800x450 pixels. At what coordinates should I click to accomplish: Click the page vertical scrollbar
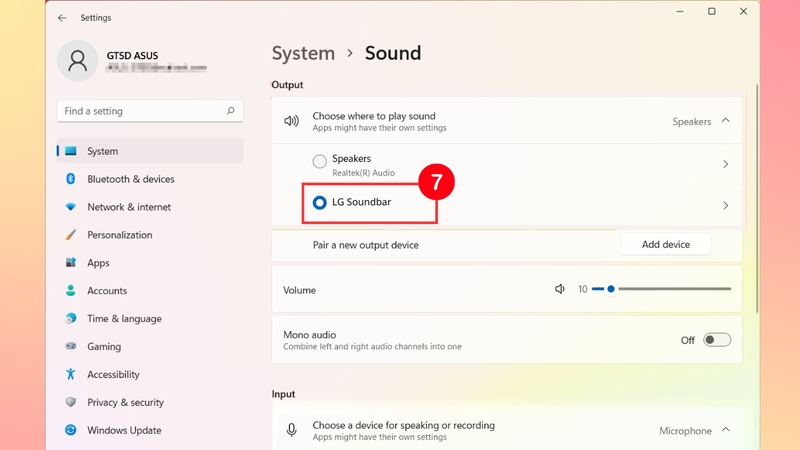click(757, 199)
